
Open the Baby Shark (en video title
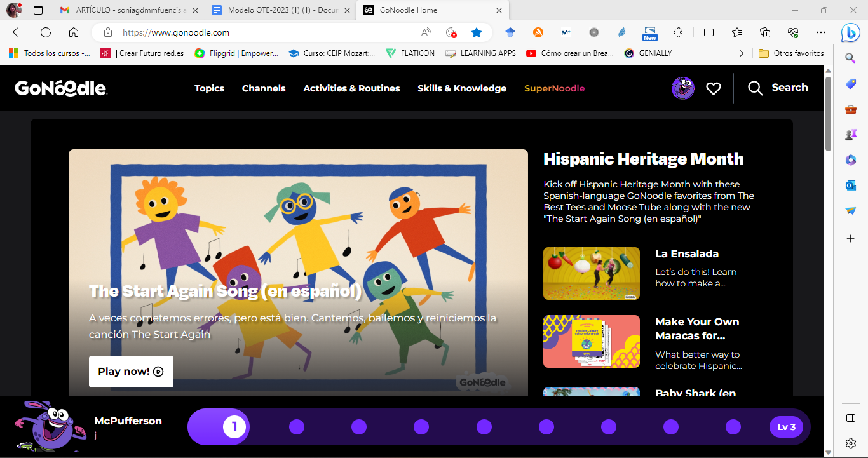696,393
